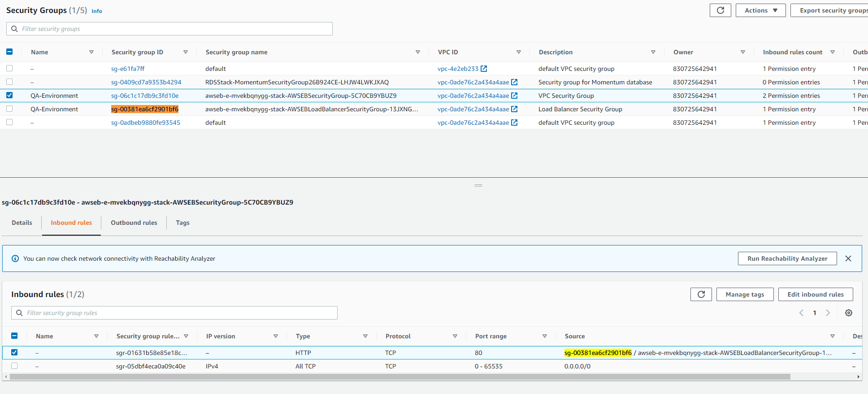
Task: Sort by Inbound rules count column arrow
Action: point(833,52)
